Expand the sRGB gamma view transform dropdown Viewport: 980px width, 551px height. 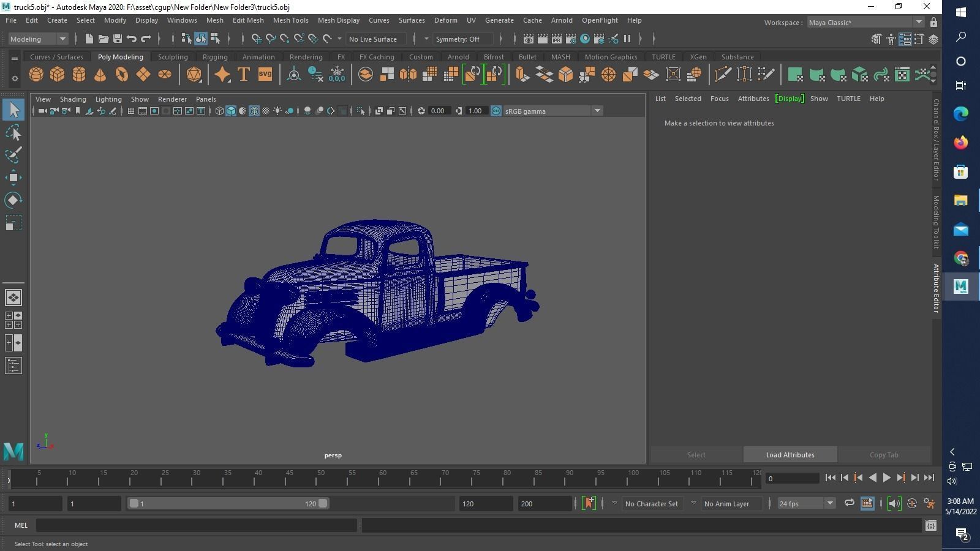tap(597, 111)
